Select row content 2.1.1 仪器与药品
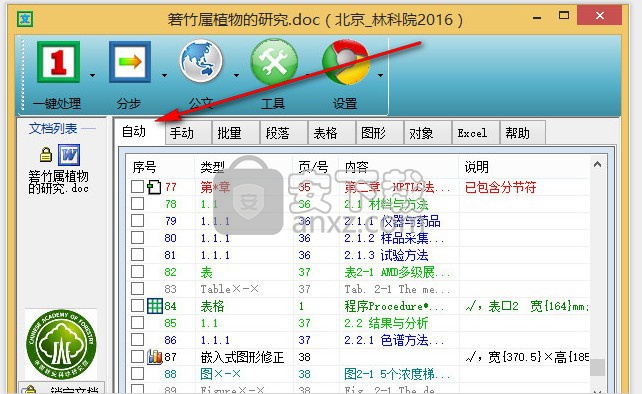Viewport: 642px width, 394px height. click(x=392, y=221)
